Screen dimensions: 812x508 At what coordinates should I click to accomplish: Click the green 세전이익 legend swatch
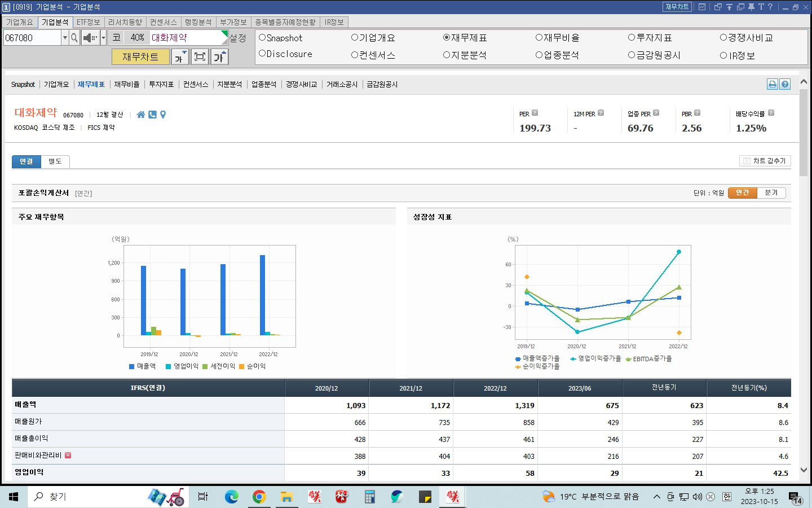coord(205,366)
